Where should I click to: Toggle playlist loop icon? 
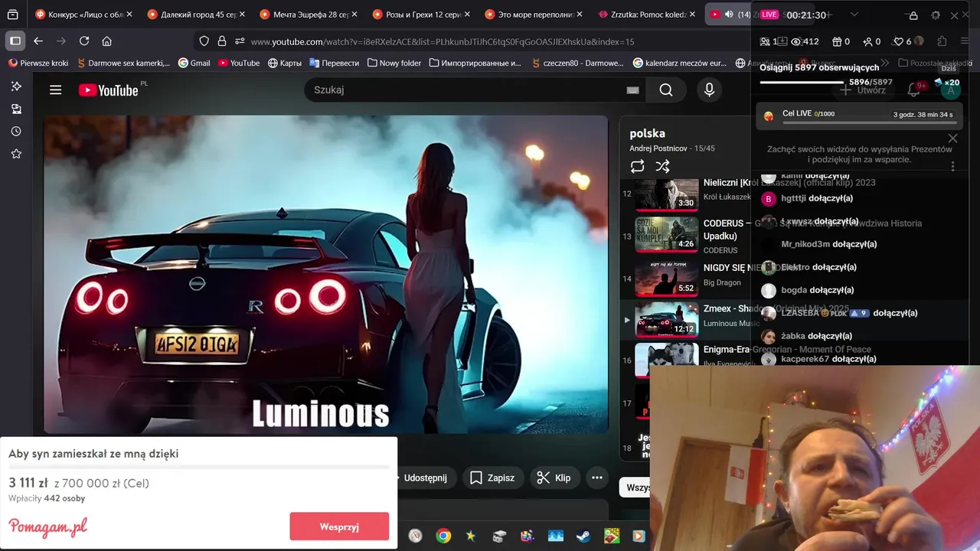637,166
